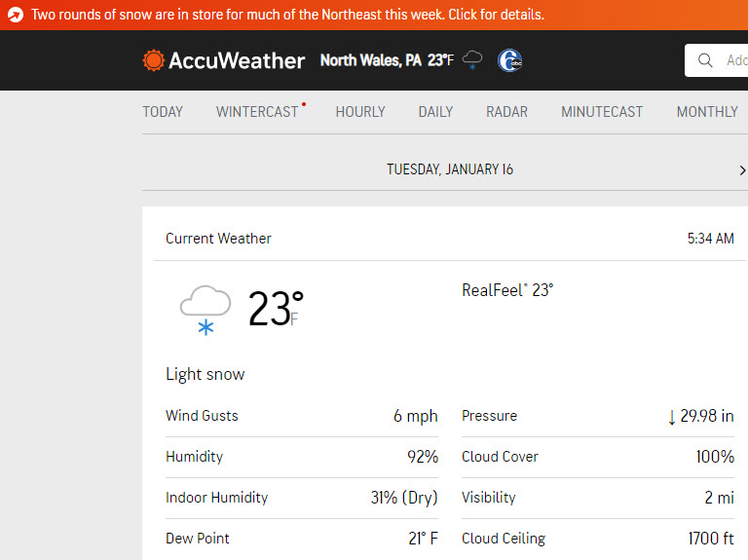Go to next day using chevron arrow
This screenshot has height=560, width=748.
(x=742, y=170)
